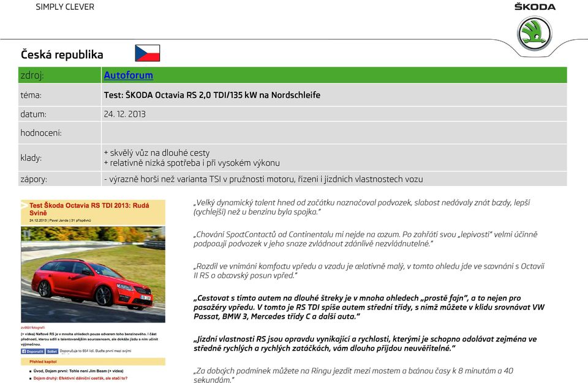This screenshot has height=383, width=588.
Task: Select the 'téma:' label cell
Action: click(x=59, y=95)
